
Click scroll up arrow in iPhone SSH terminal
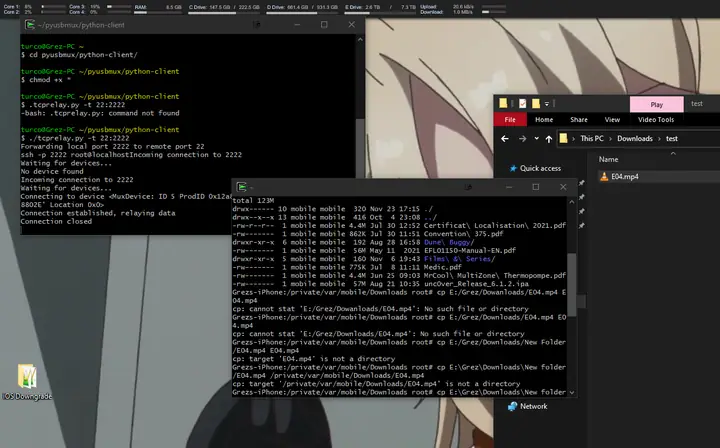point(572,202)
